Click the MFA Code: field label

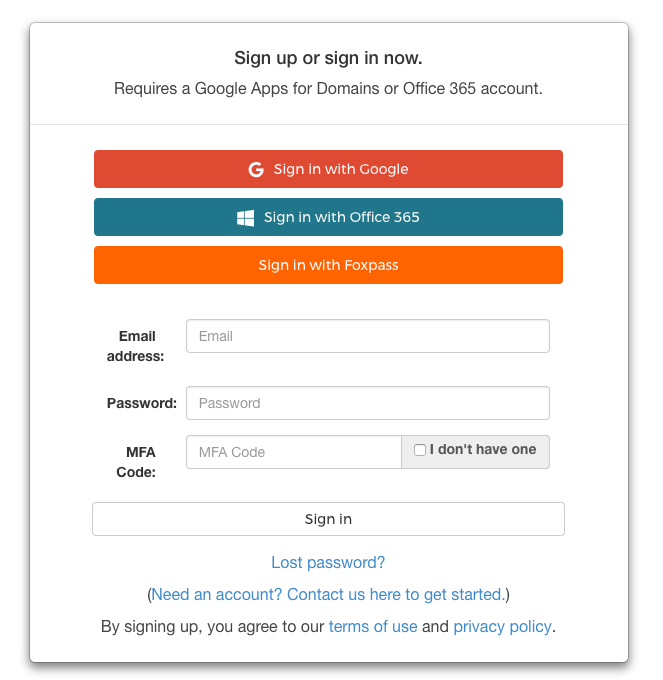point(136,462)
